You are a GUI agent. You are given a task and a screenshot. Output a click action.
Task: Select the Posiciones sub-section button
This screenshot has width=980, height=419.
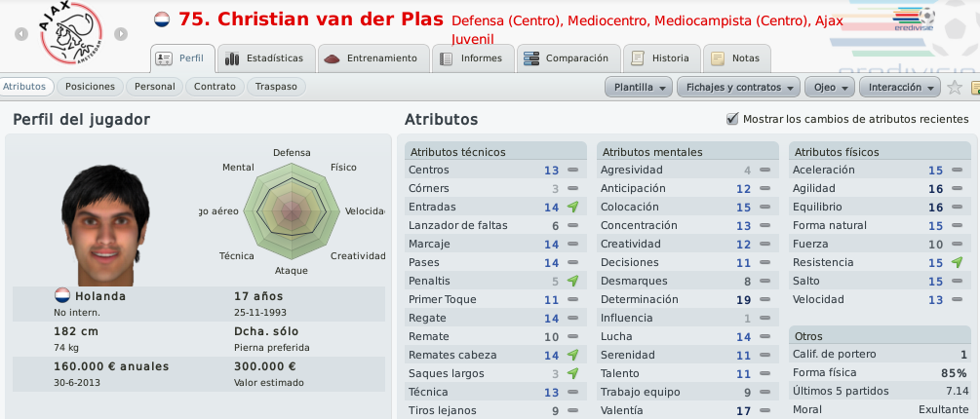[90, 87]
